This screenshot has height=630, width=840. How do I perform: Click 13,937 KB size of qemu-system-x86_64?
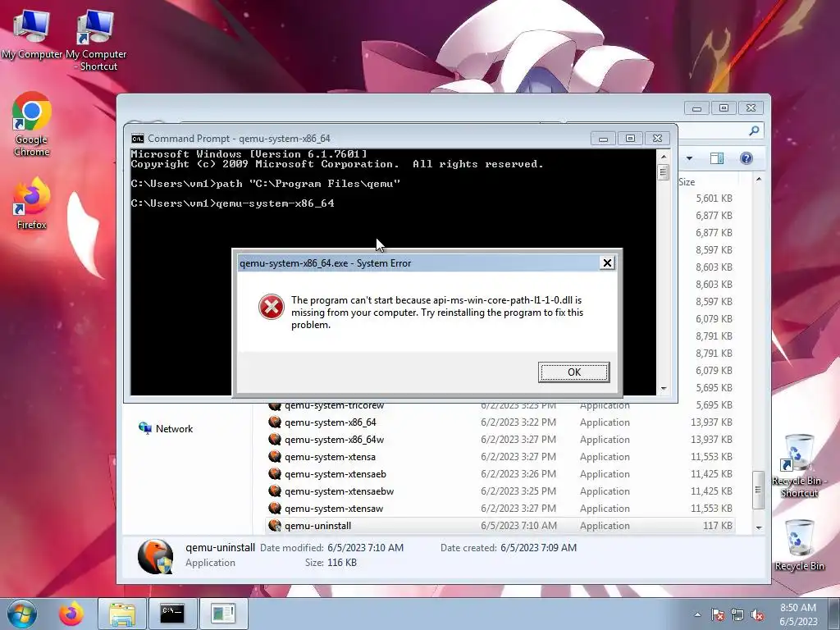(711, 422)
